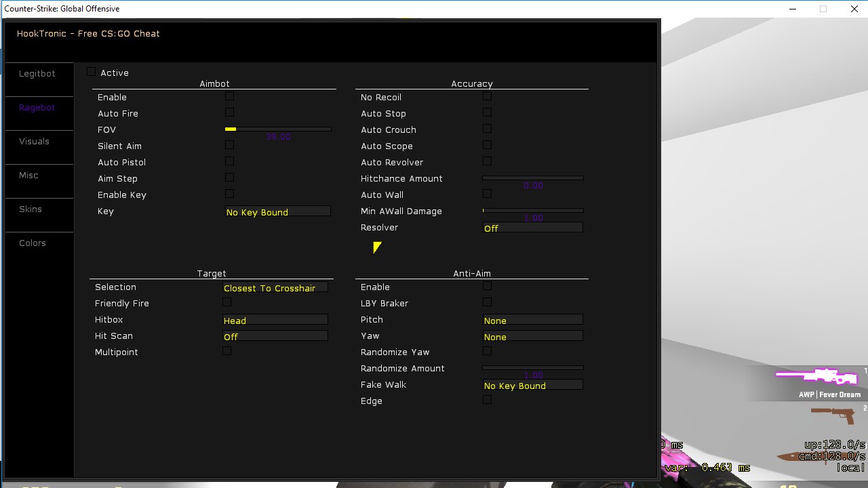
Task: Check the Auto Revolver box
Action: tap(487, 161)
